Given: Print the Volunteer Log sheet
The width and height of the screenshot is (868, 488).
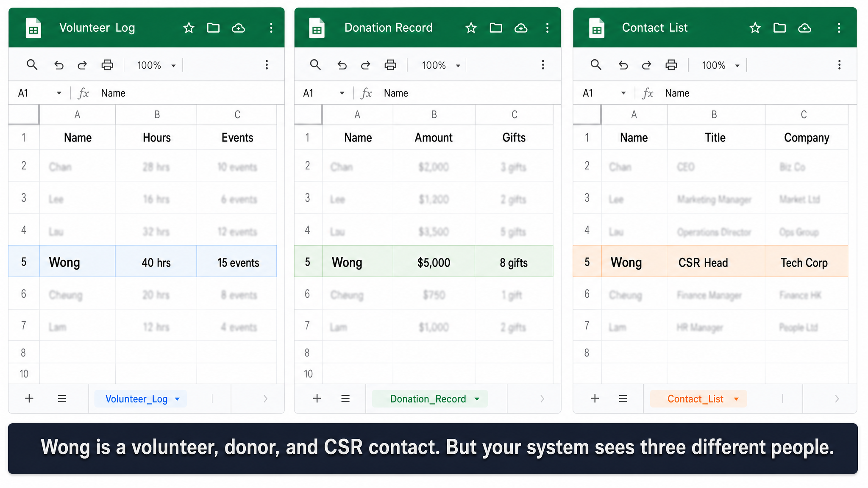Looking at the screenshot, I should pyautogui.click(x=107, y=65).
